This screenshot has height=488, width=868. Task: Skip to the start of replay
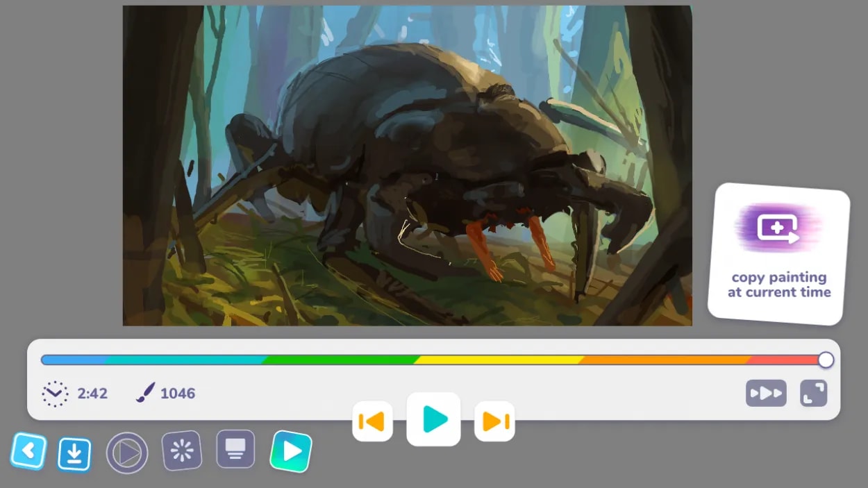point(372,421)
